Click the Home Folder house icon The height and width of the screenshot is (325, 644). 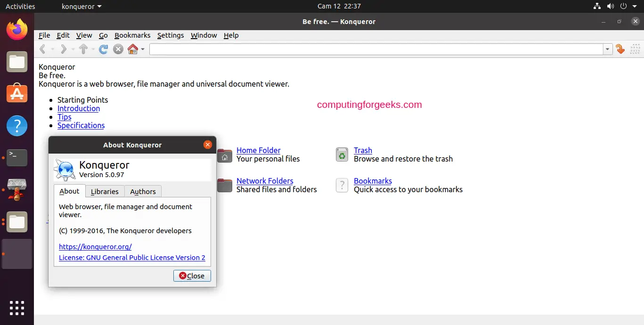(225, 155)
